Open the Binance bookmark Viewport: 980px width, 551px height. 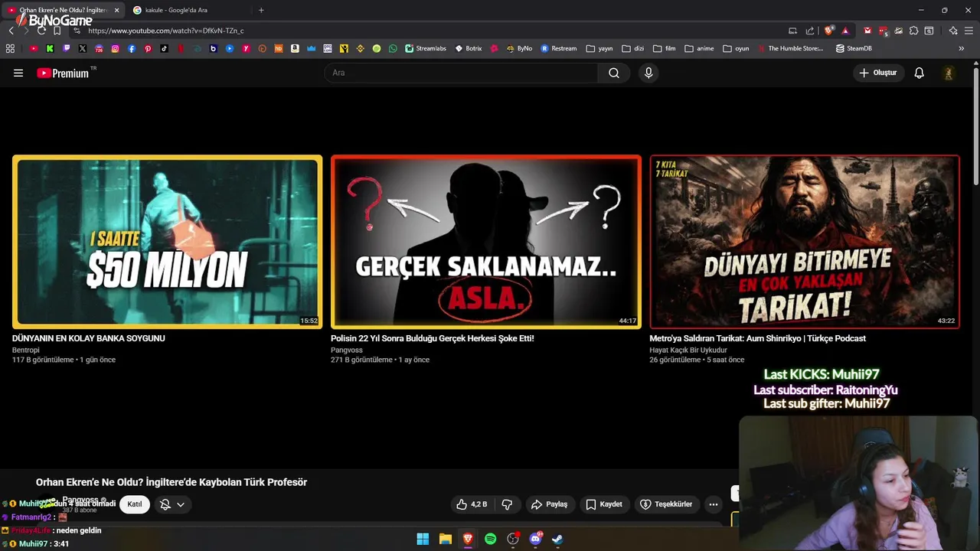coord(360,48)
